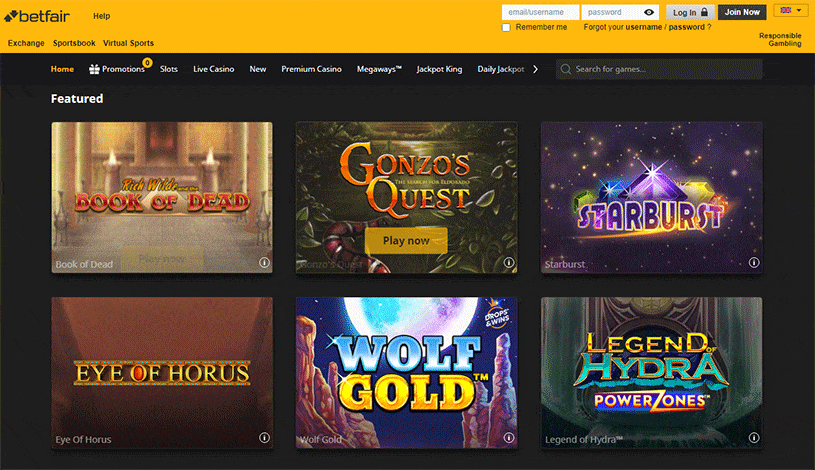Click the Search for games field
Image resolution: width=815 pixels, height=470 pixels.
pyautogui.click(x=659, y=69)
